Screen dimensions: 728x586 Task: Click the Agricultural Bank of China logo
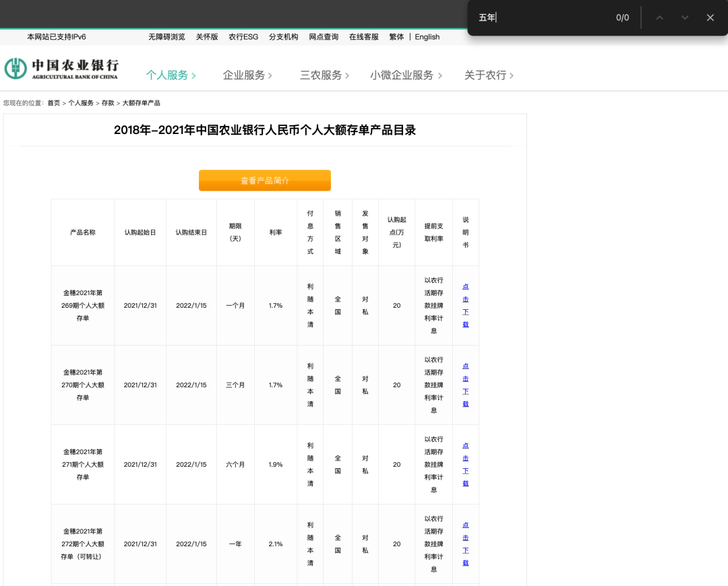pyautogui.click(x=62, y=67)
